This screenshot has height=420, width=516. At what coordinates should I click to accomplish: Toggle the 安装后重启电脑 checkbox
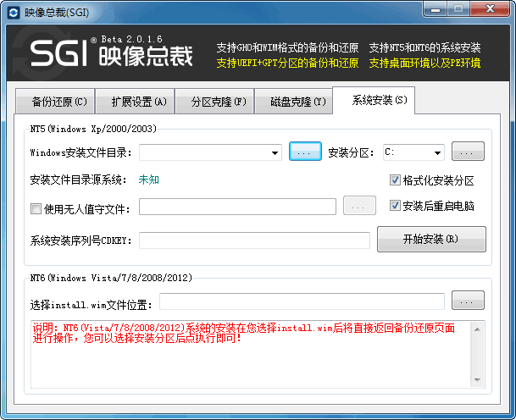395,206
